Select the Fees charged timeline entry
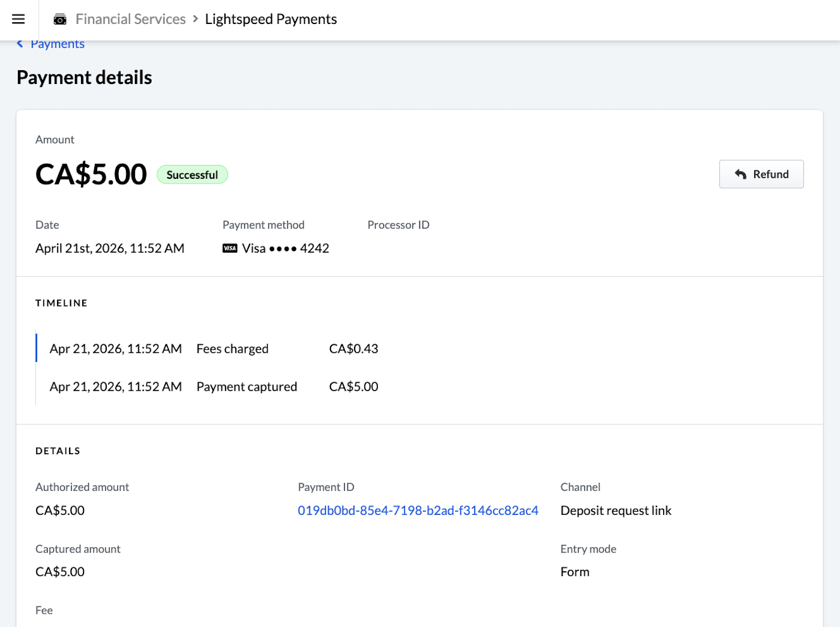Screen dimensions: 840x627 [232, 349]
